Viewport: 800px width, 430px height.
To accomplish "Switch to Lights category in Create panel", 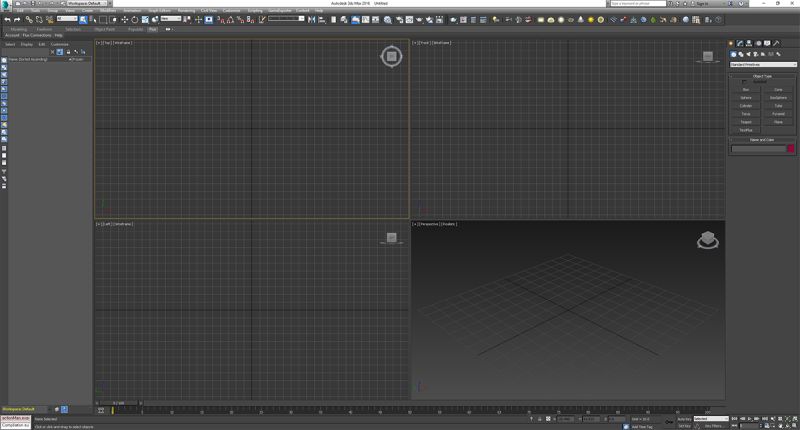I will point(748,54).
